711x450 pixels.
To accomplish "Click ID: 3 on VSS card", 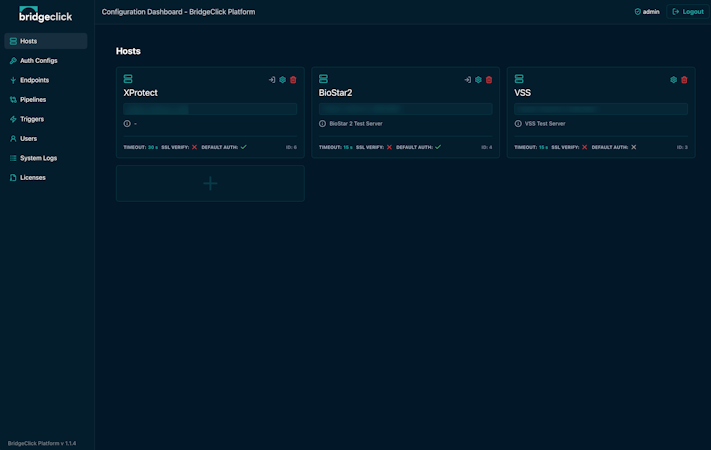I will pos(682,147).
